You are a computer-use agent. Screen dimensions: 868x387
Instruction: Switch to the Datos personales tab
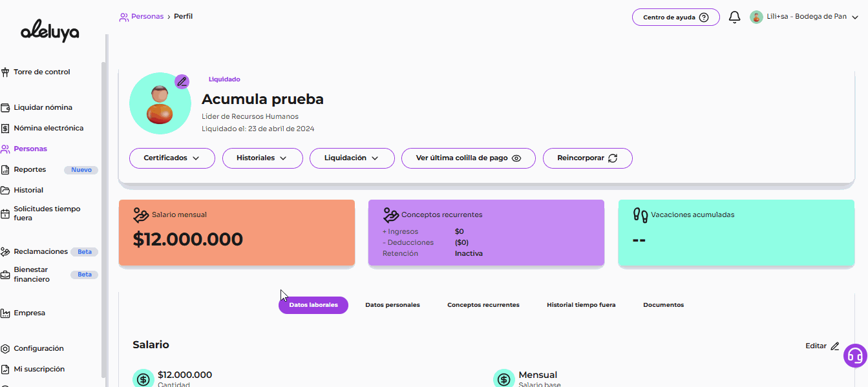[x=392, y=305]
